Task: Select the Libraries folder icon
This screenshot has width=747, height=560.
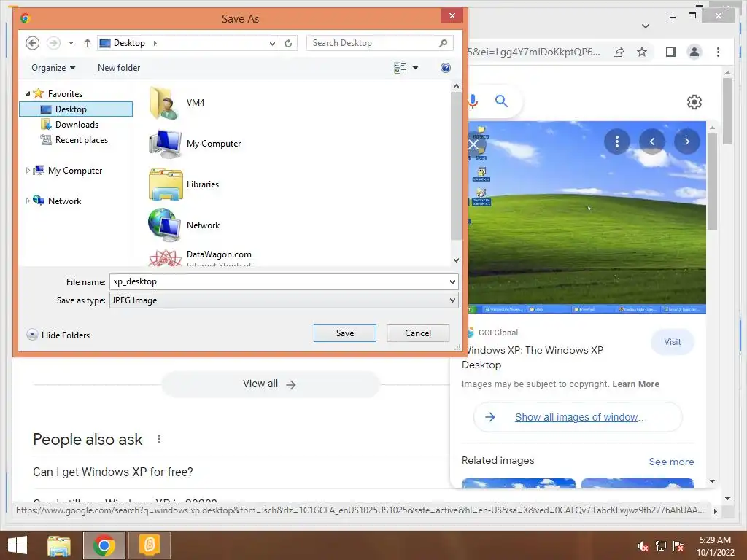Action: pos(166,184)
